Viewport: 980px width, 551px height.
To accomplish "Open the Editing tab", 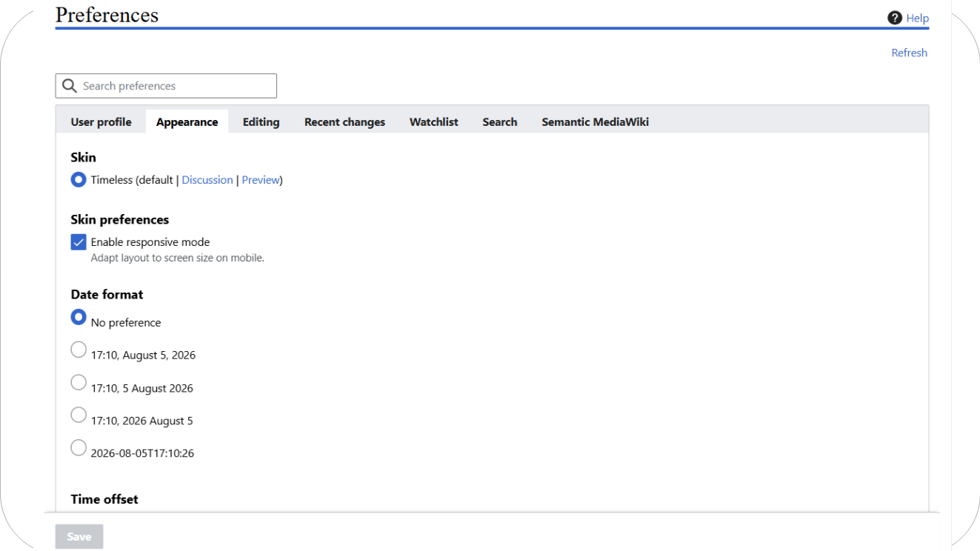I will point(261,122).
